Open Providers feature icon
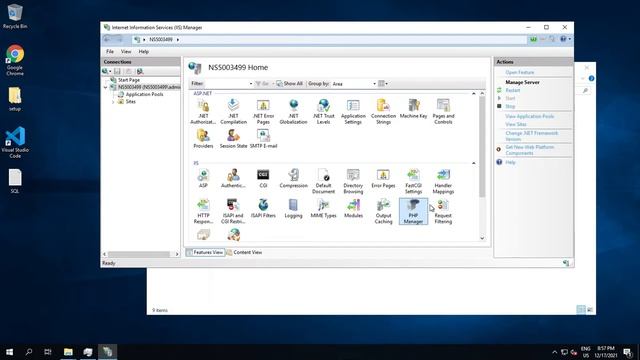This screenshot has height=360, width=640. (x=203, y=138)
